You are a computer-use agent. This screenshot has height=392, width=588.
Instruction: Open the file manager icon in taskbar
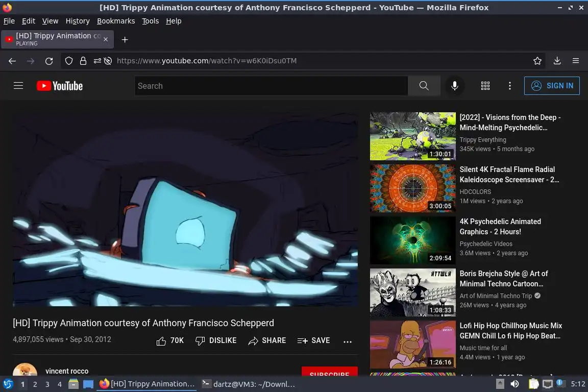(x=73, y=384)
